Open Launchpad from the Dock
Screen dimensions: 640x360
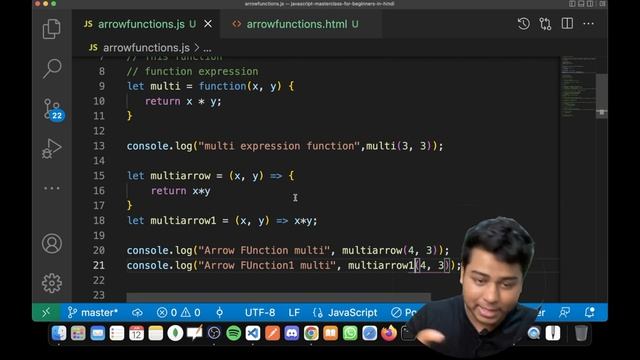click(x=78, y=333)
